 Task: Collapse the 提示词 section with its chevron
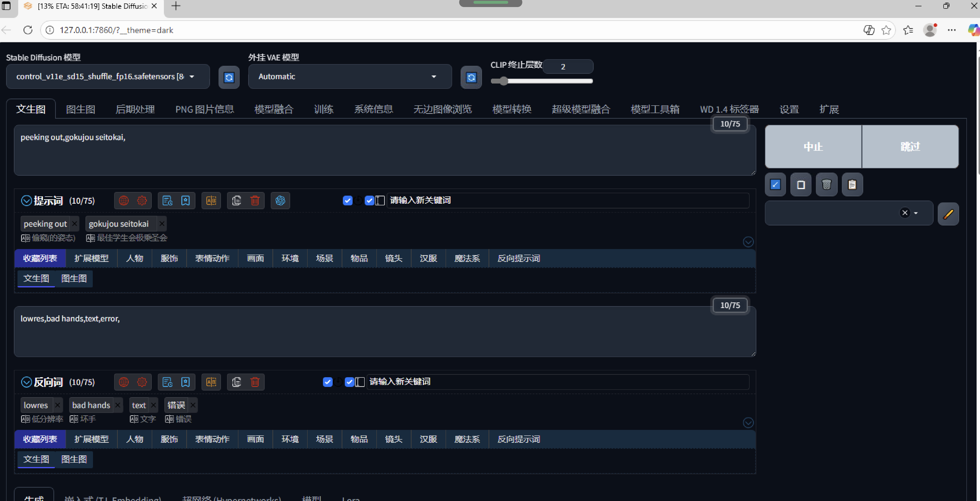click(x=26, y=200)
